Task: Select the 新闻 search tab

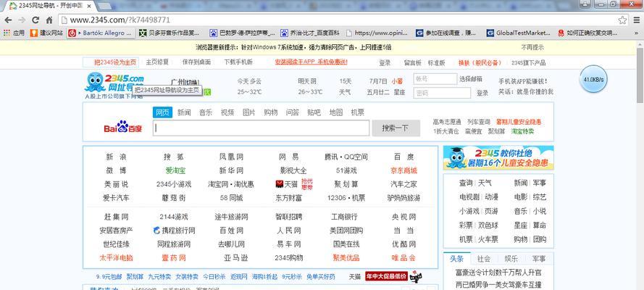Action: tap(184, 112)
